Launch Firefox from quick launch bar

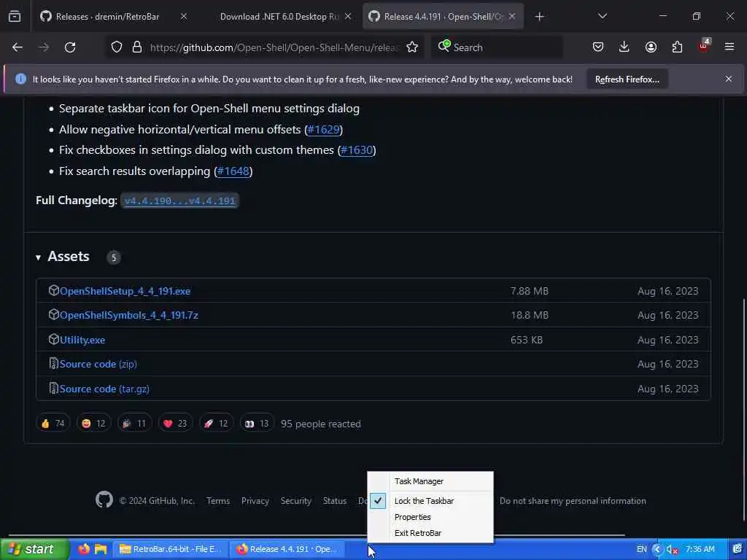[84, 549]
